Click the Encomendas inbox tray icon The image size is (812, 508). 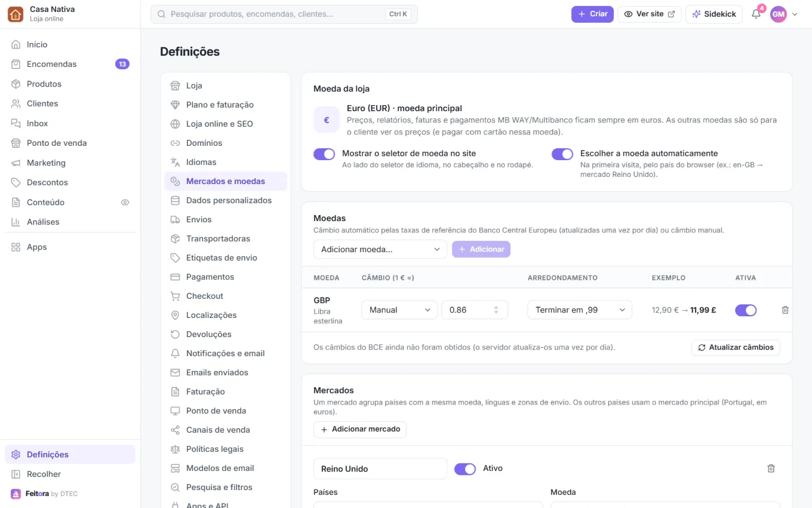pyautogui.click(x=16, y=65)
